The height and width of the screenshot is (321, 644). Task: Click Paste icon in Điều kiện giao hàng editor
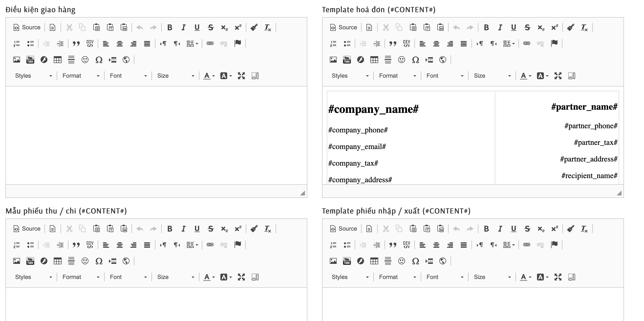coord(97,27)
